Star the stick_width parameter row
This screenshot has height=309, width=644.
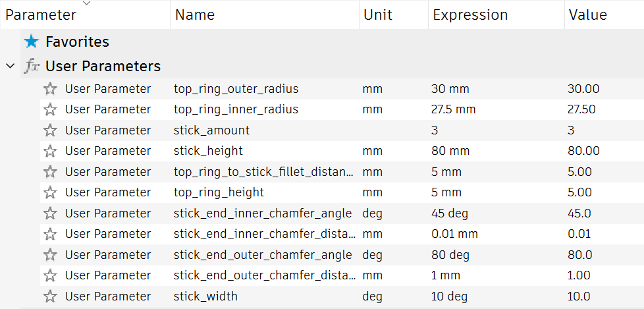[x=51, y=296]
